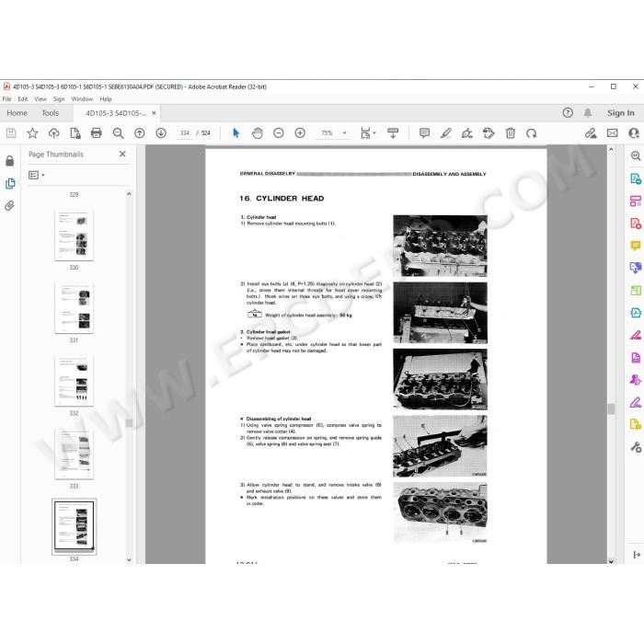Click the page number input field
Image resolution: width=644 pixels, height=644 pixels.
[x=185, y=133]
